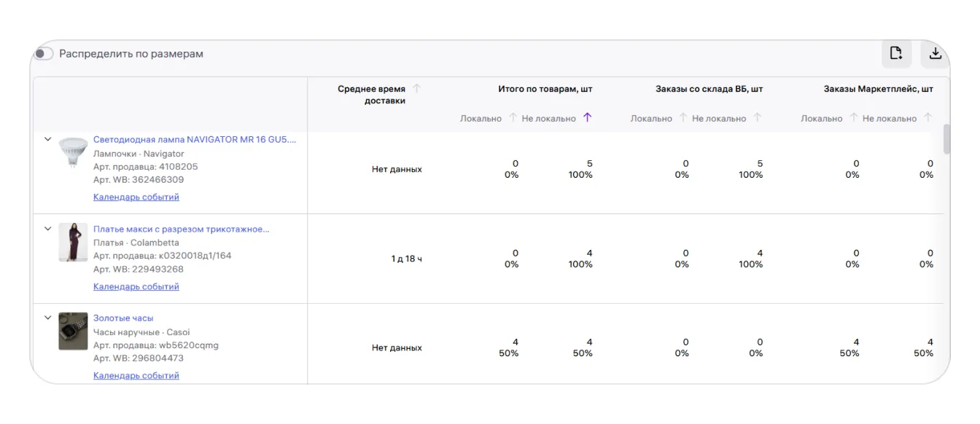Sort Итого по товарам Не локально purple arrow
980x424 pixels.
click(x=588, y=118)
